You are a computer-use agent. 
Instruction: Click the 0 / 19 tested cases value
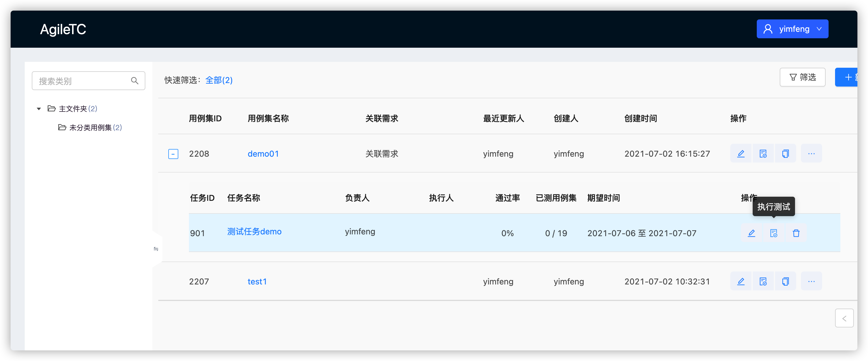(x=556, y=233)
